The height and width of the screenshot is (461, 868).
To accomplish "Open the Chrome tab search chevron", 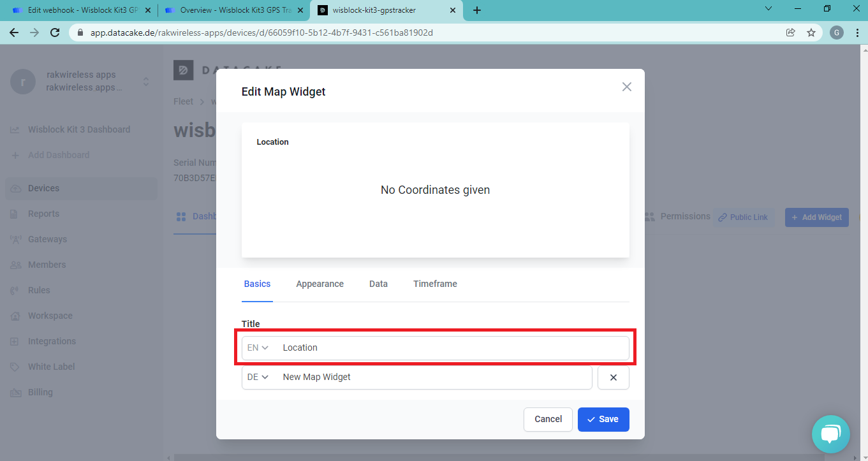I will (x=768, y=9).
